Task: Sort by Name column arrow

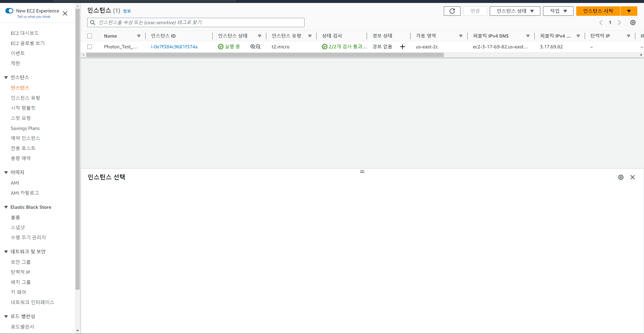Action: tap(139, 36)
